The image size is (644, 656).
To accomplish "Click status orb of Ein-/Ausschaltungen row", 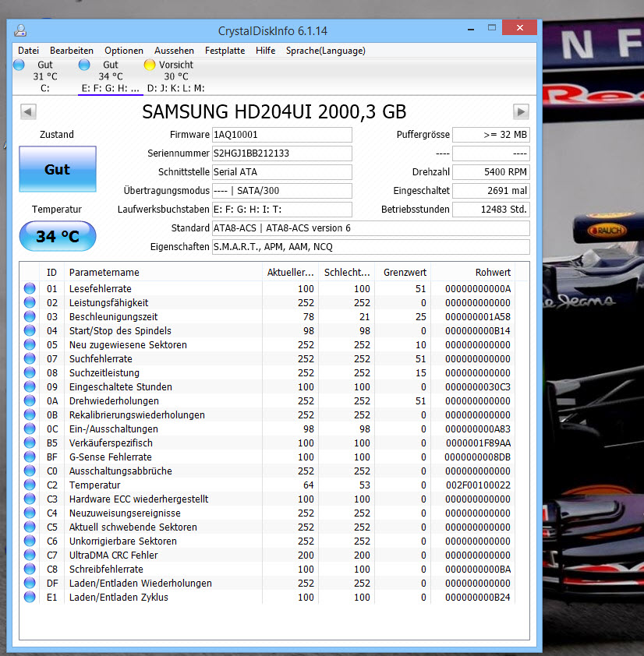I will pyautogui.click(x=30, y=429).
